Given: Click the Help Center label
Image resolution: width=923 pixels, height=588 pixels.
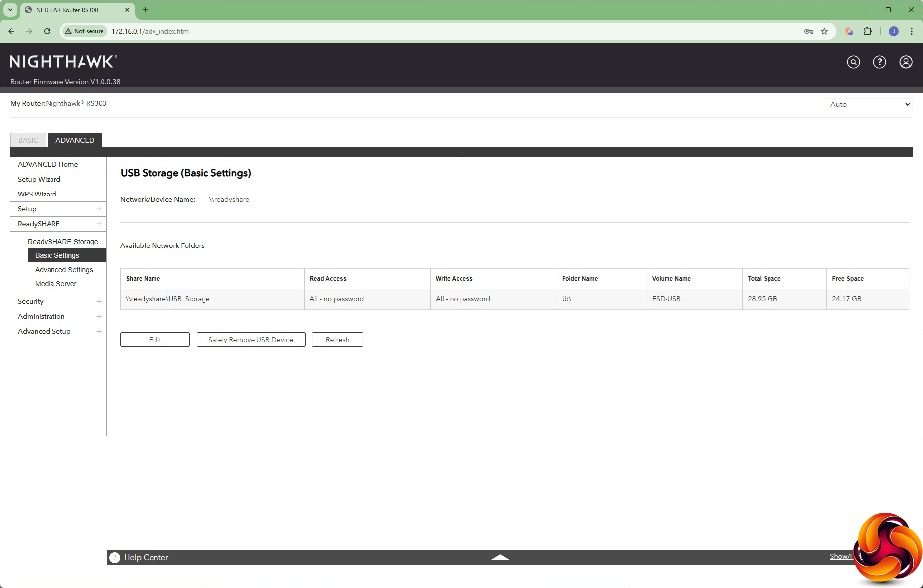Looking at the screenshot, I should (146, 557).
